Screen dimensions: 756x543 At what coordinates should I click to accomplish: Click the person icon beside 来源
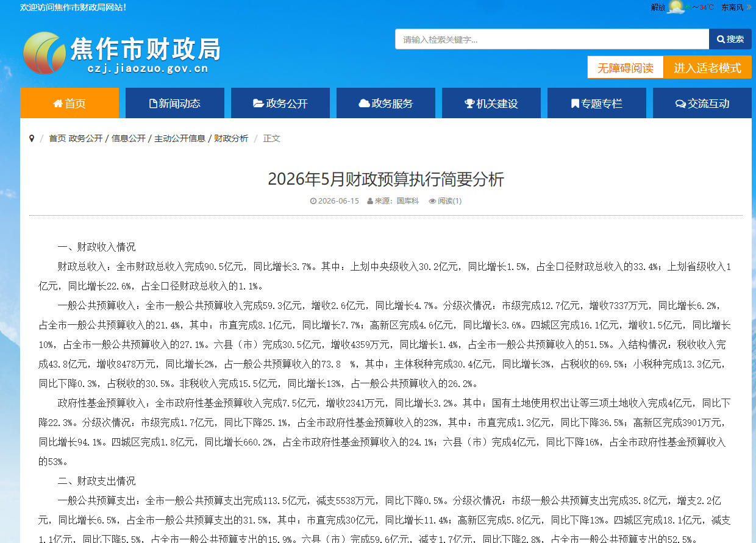(370, 201)
